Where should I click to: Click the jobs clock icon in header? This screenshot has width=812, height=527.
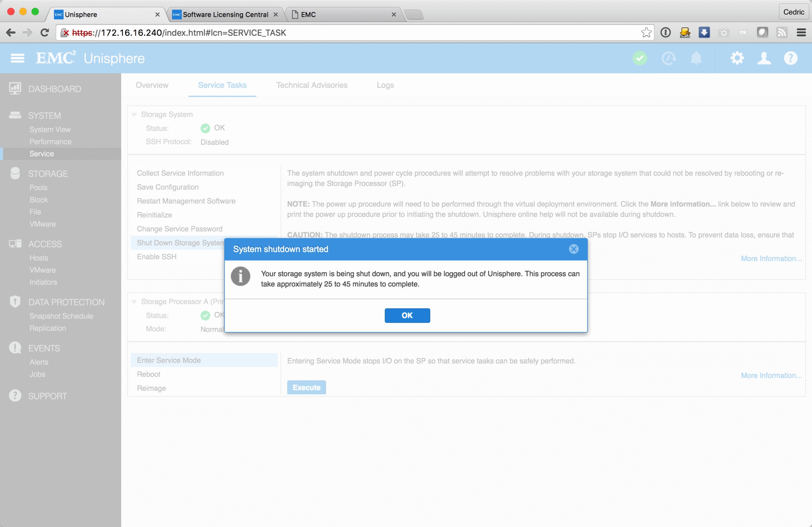pos(668,58)
